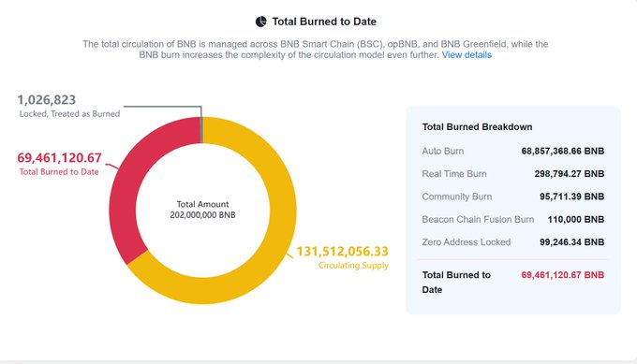Click the gray Locked donut segment sliver
Image resolution: width=637 pixels, height=364 pixels.
(x=201, y=130)
